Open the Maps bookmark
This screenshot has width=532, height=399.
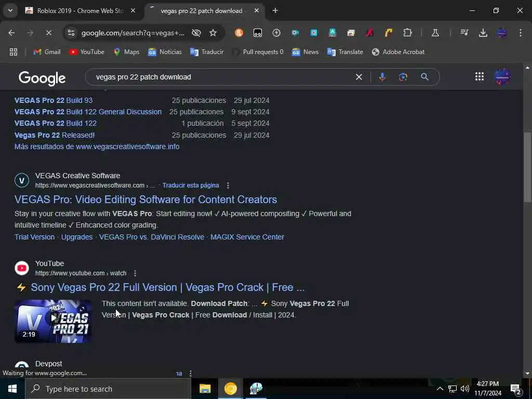[x=126, y=52]
